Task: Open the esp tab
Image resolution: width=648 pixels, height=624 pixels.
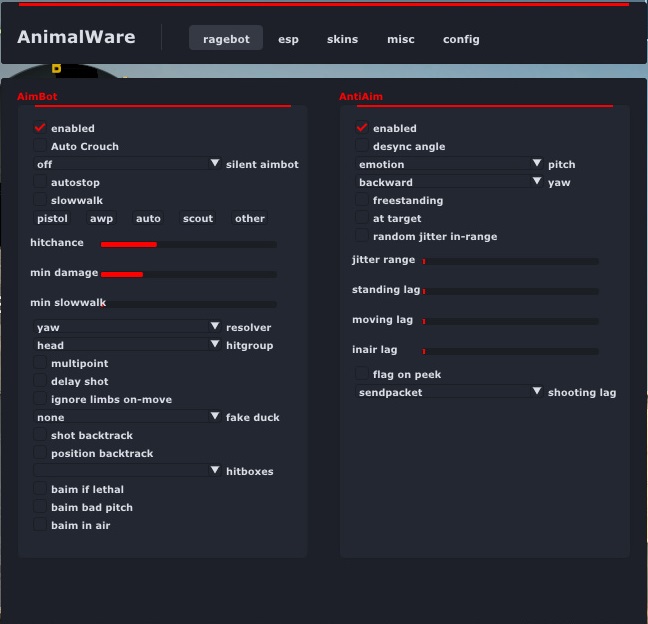Action: (x=288, y=39)
